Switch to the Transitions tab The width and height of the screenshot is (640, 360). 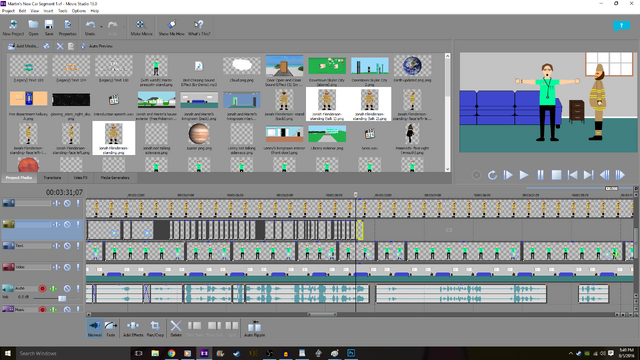52,178
